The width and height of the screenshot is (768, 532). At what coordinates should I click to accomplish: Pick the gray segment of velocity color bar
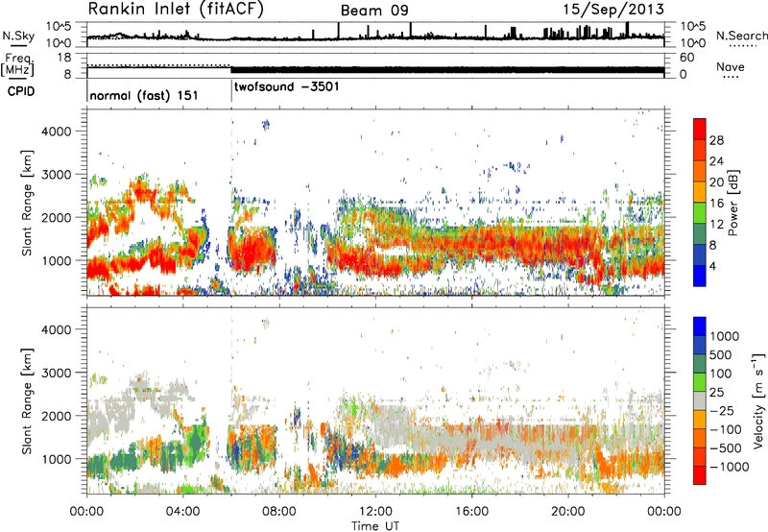[x=700, y=401]
